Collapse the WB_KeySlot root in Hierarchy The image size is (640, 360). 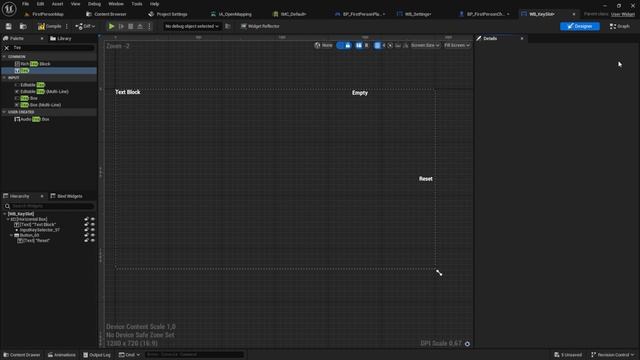[x=4, y=214]
